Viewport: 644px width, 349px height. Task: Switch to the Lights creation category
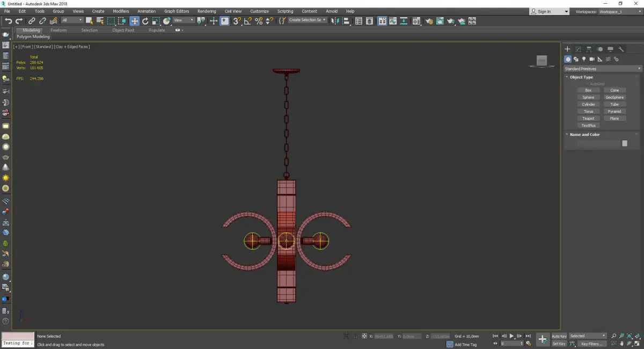pos(584,59)
